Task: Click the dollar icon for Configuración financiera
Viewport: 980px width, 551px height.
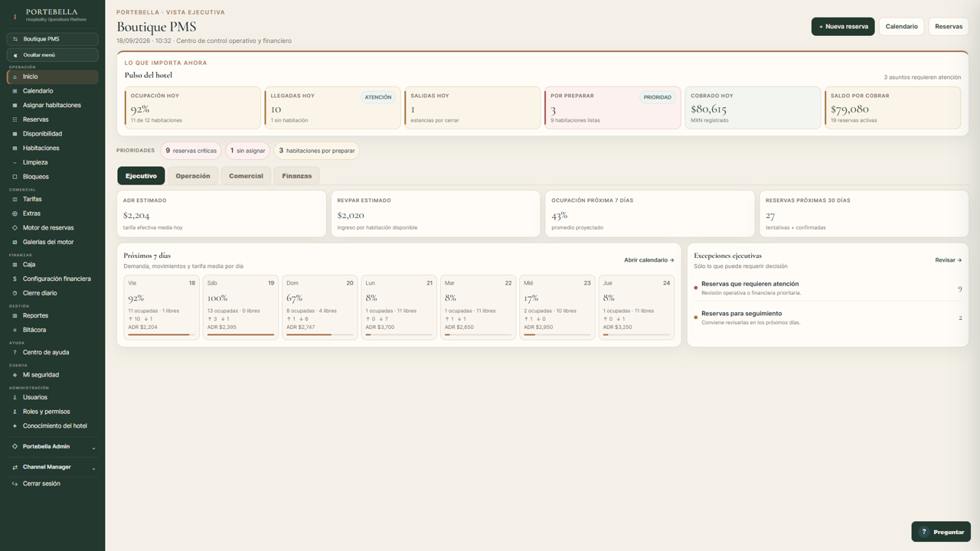Action: pyautogui.click(x=15, y=279)
